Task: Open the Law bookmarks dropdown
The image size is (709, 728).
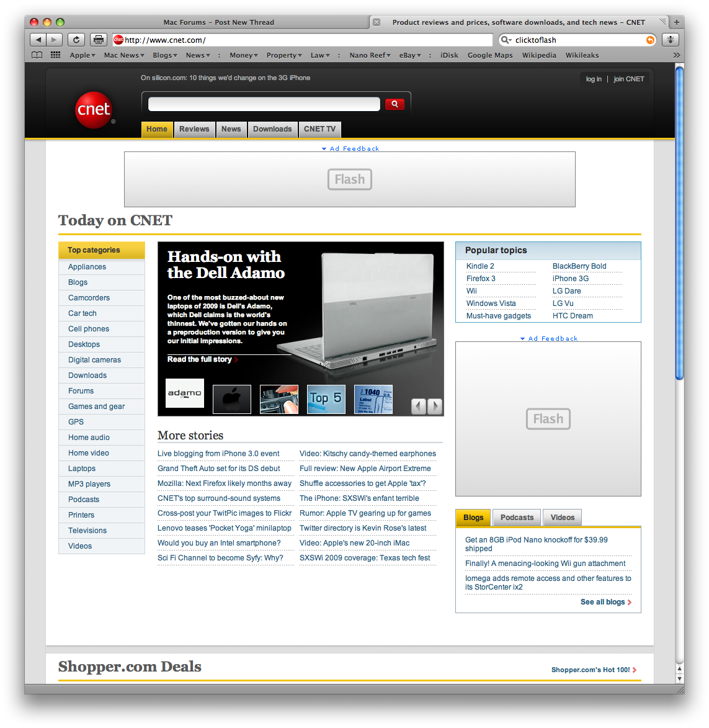Action: (320, 55)
